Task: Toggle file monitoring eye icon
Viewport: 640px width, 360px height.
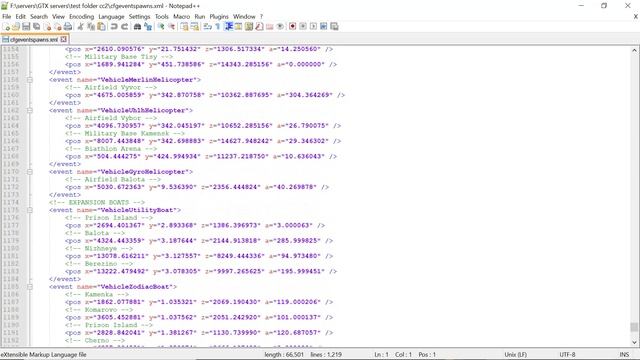Action: click(x=280, y=27)
